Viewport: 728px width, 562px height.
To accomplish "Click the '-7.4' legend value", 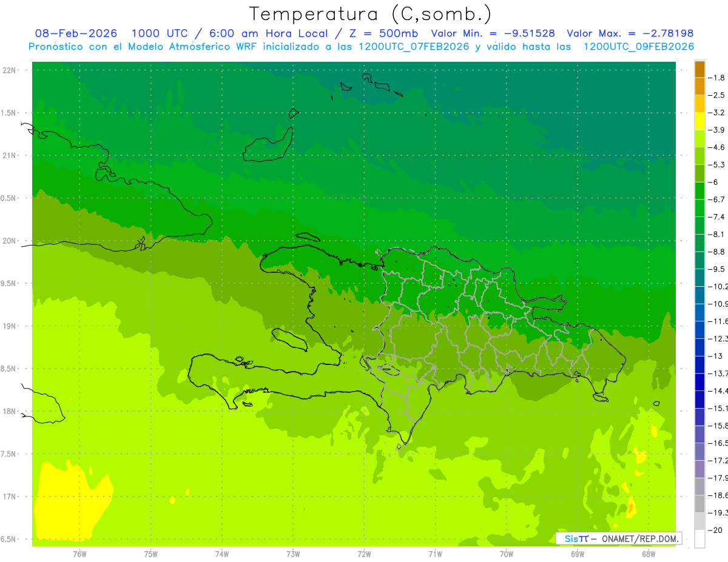I will (x=717, y=217).
